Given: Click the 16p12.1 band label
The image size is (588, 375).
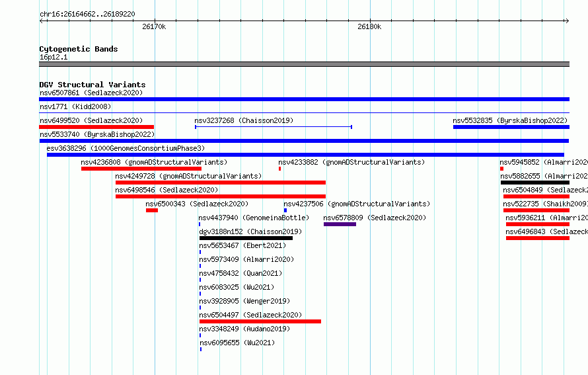Looking at the screenshot, I should click(x=54, y=57).
